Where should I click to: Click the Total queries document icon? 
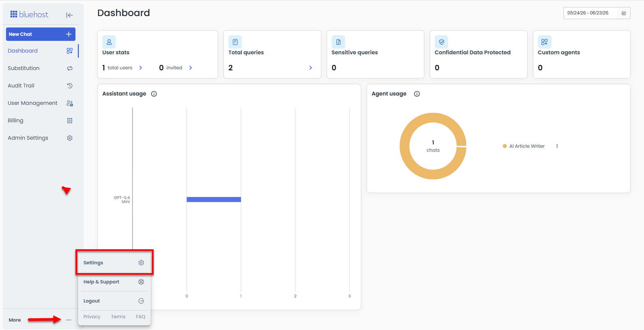tap(235, 42)
